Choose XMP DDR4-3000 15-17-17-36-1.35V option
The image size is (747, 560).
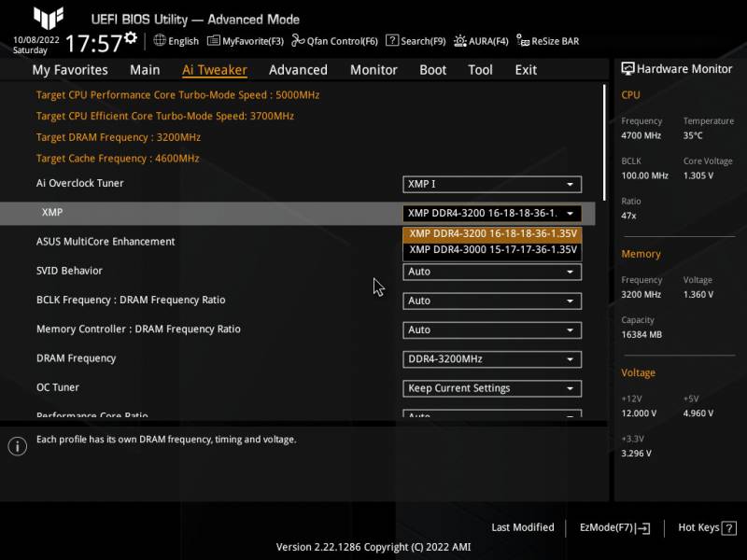(492, 250)
